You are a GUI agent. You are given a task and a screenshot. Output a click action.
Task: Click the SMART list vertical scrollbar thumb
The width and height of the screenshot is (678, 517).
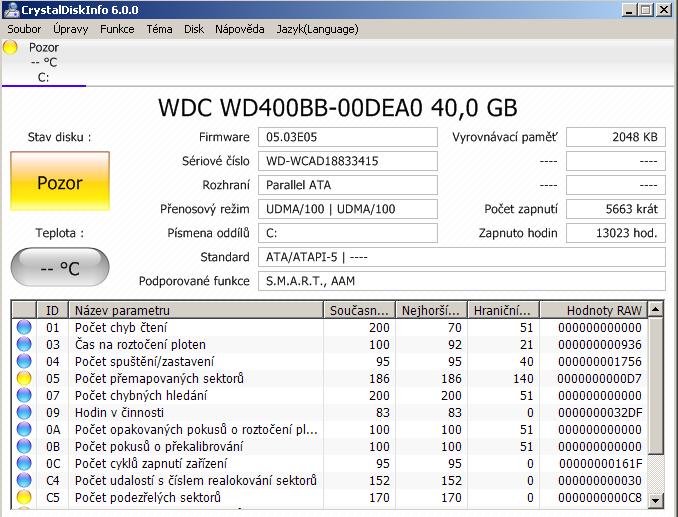point(656,386)
